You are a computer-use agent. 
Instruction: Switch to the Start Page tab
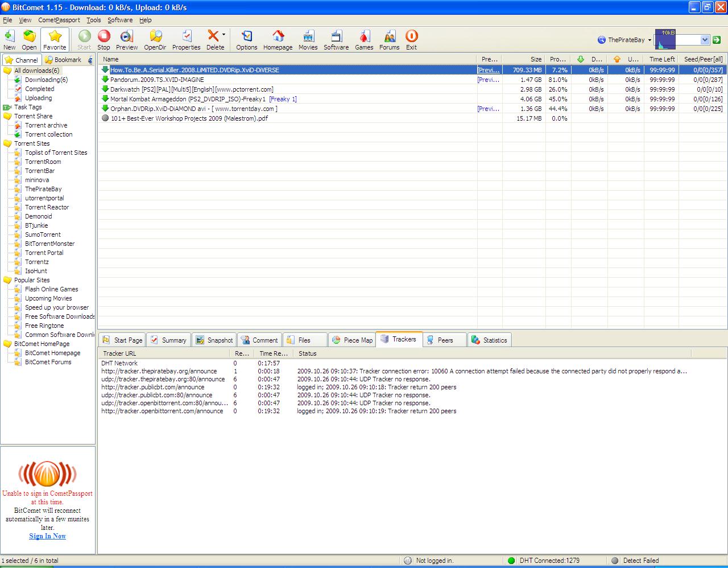[122, 340]
